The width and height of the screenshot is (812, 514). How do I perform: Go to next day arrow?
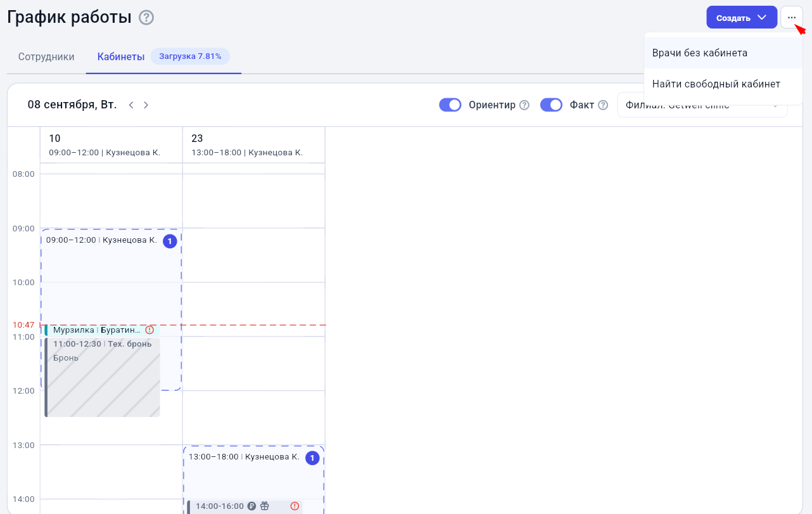click(146, 105)
